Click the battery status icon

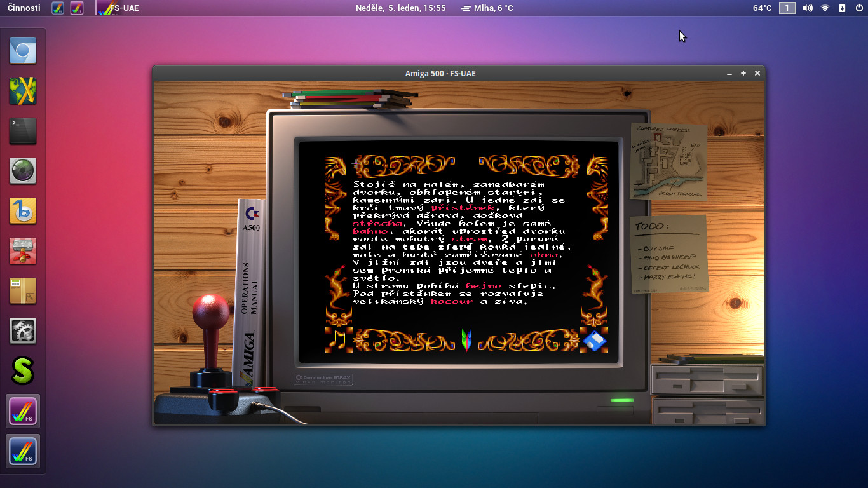coord(842,8)
